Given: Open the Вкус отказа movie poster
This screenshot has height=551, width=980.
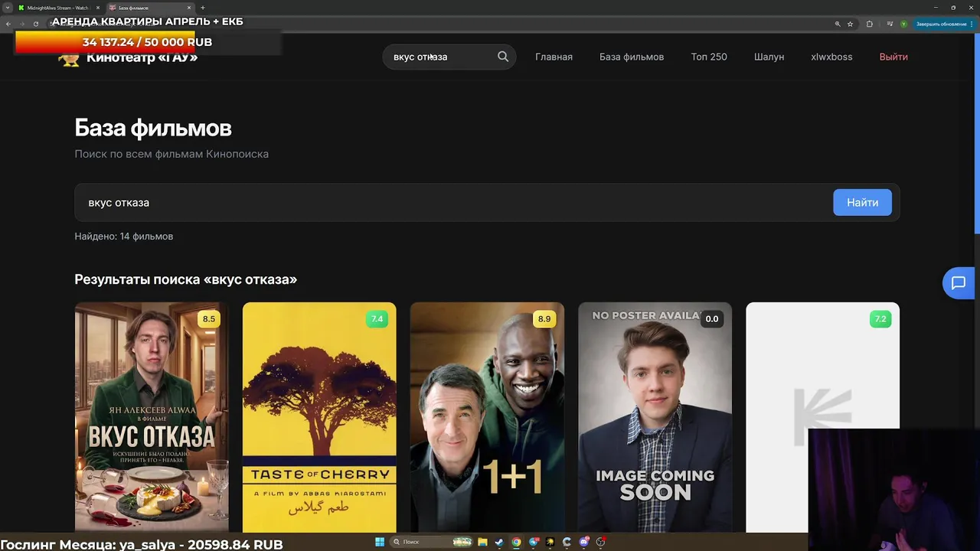Looking at the screenshot, I should click(152, 417).
